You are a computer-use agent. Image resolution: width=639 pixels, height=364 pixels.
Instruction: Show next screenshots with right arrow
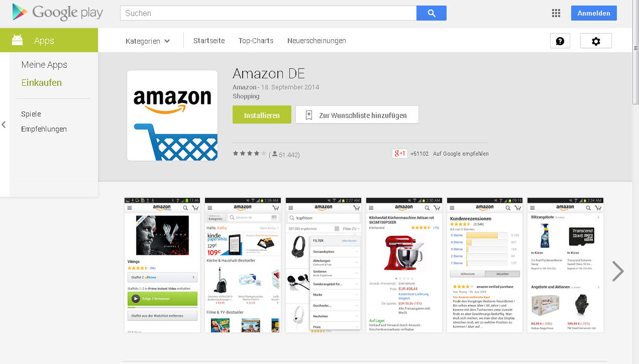(x=618, y=271)
